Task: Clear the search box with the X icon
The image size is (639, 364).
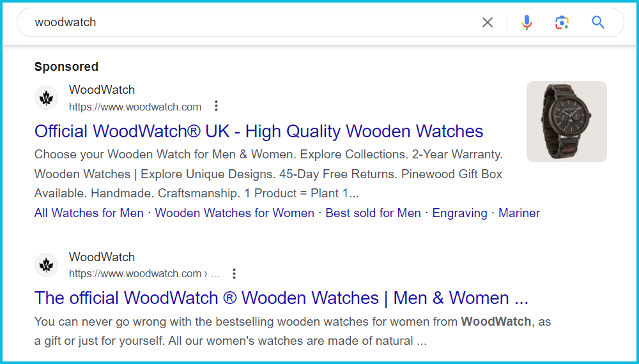Action: [x=487, y=22]
